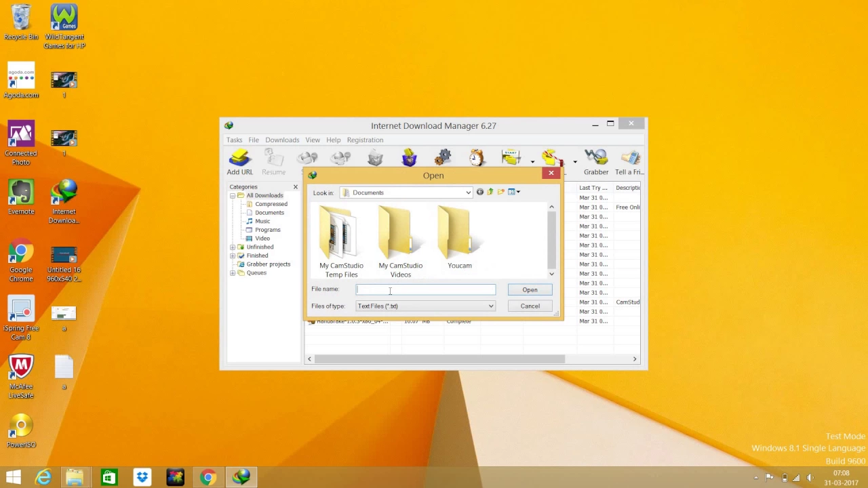This screenshot has width=868, height=488.
Task: Click the Add URL toolbar icon
Action: pos(239,163)
